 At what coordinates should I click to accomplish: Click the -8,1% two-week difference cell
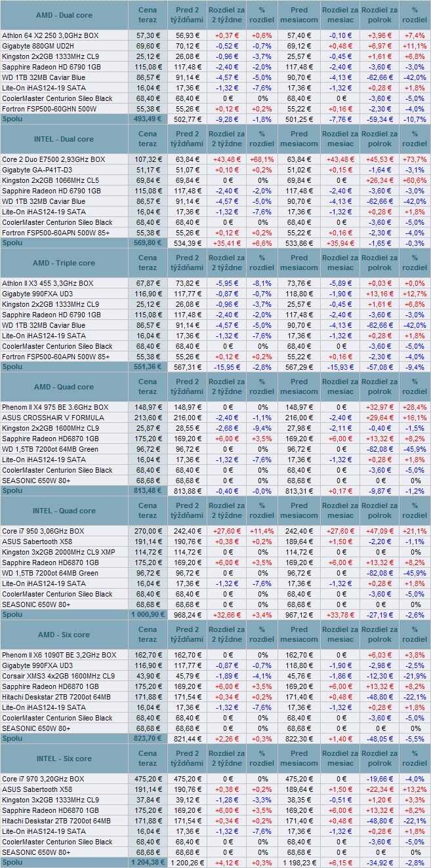point(262,283)
